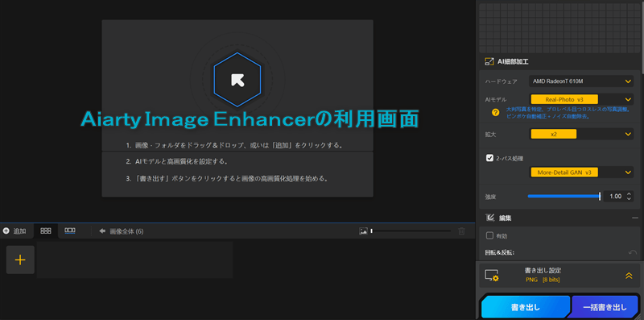Adjust the 強度 strength slider
The width and height of the screenshot is (644, 320).
[x=564, y=196]
